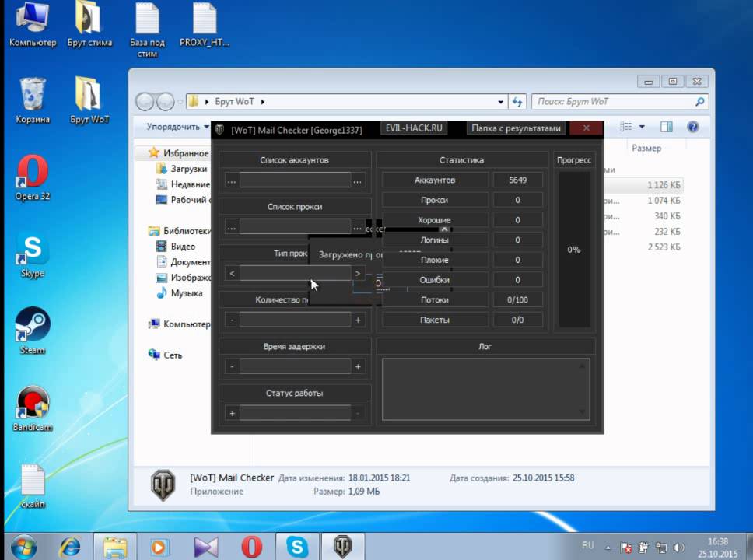Open Windows Explorer from the taskbar
753x560 pixels.
pyautogui.click(x=115, y=547)
